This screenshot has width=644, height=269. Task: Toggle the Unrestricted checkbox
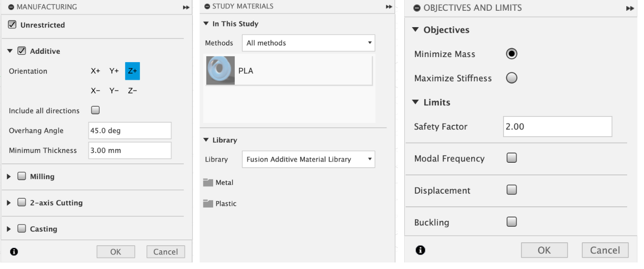(13, 25)
